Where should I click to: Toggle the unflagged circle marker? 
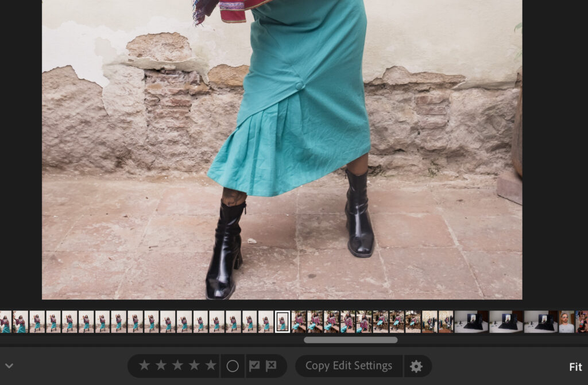click(x=233, y=366)
